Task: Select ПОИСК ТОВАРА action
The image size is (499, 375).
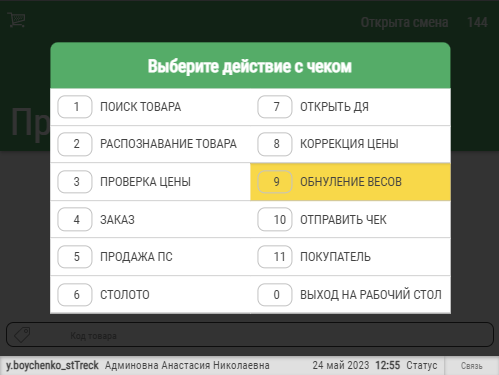Action: 150,107
